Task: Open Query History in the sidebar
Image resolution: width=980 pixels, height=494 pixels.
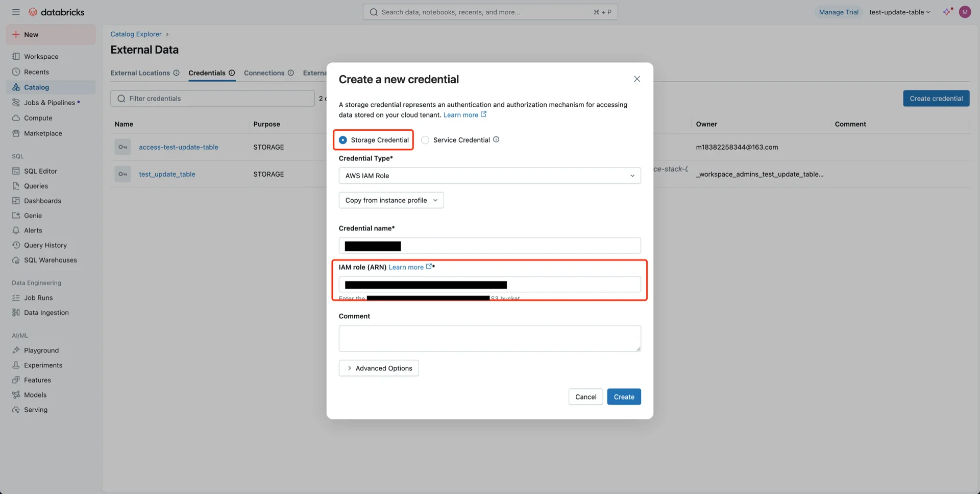Action: (x=51, y=245)
